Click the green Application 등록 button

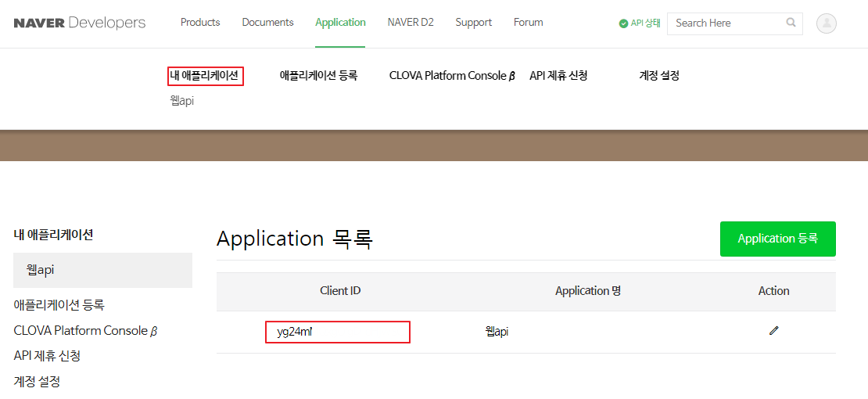778,239
